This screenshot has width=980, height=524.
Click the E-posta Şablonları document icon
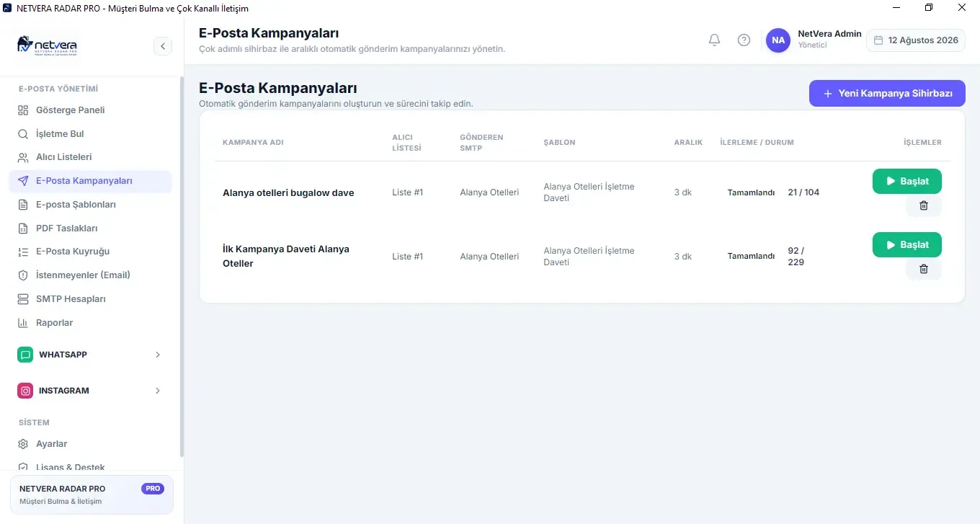22,205
